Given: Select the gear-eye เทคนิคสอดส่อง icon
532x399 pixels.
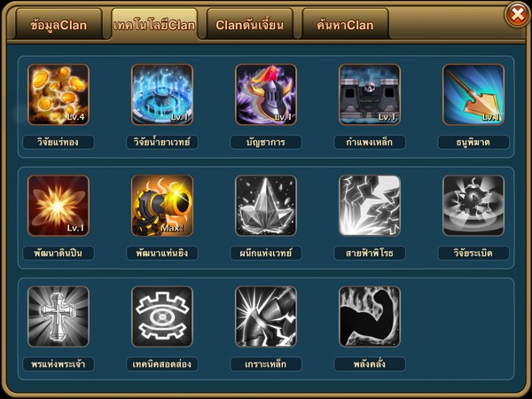Looking at the screenshot, I should [x=162, y=317].
